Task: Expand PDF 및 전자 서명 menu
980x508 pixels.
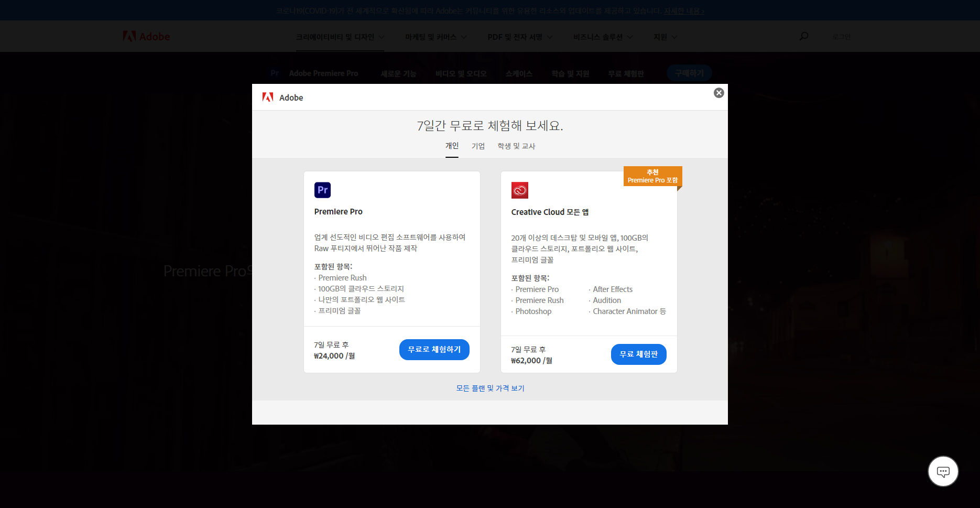Action: tap(520, 37)
